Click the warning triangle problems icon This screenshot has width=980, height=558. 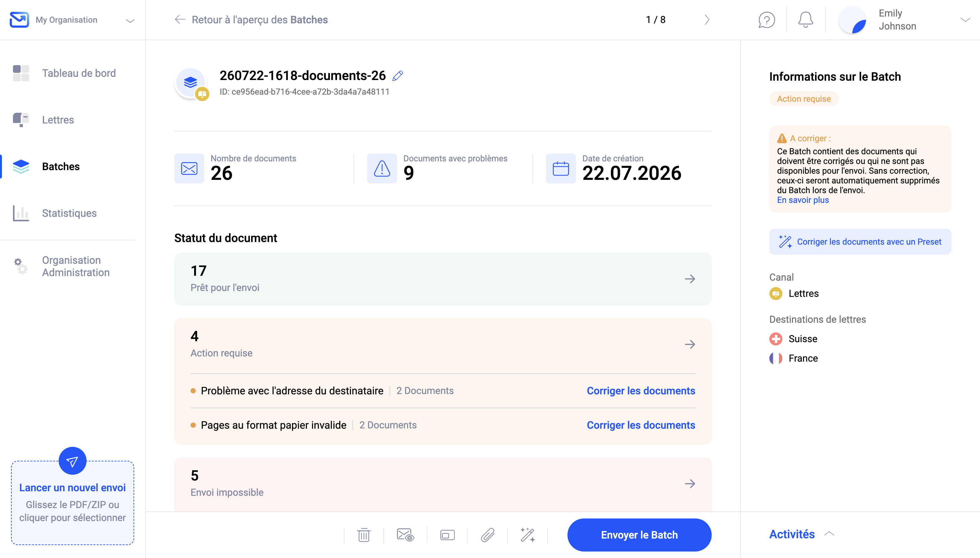pyautogui.click(x=382, y=169)
